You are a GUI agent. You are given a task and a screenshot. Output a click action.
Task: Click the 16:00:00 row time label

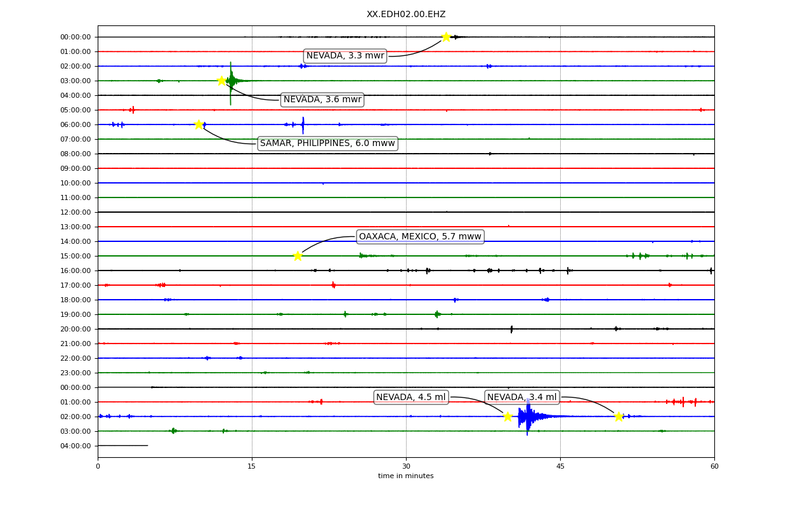coord(75,271)
